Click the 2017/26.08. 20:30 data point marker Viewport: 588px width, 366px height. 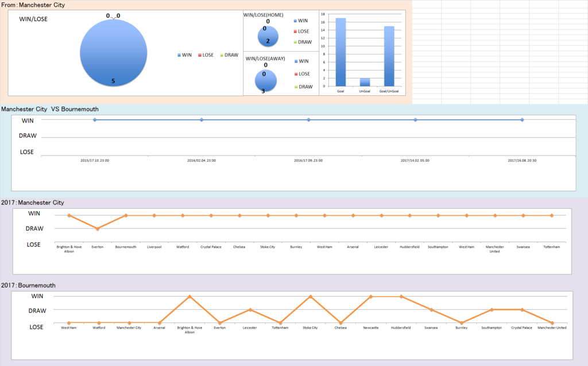[x=522, y=120]
